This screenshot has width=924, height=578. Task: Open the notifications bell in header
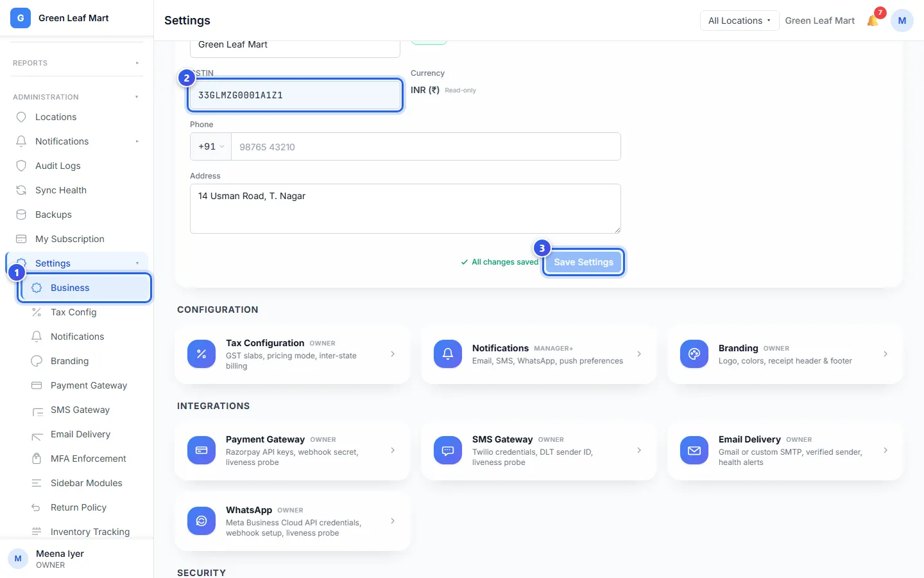click(x=873, y=21)
